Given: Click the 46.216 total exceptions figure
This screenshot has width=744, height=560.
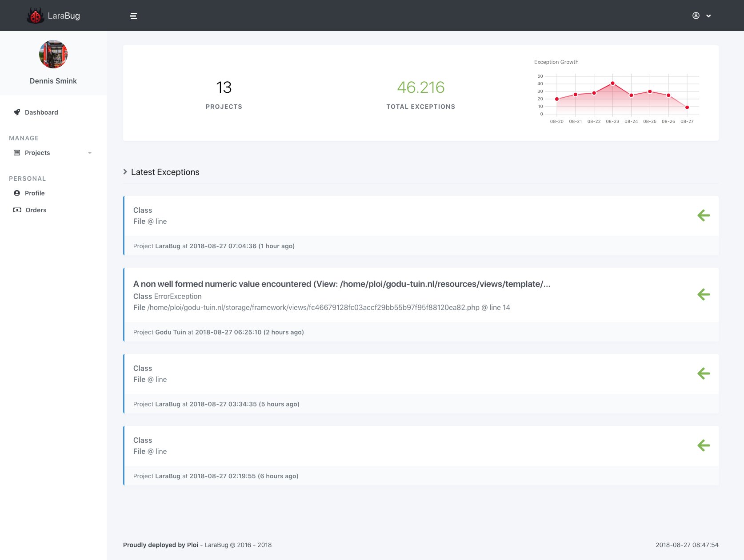Looking at the screenshot, I should pyautogui.click(x=421, y=87).
